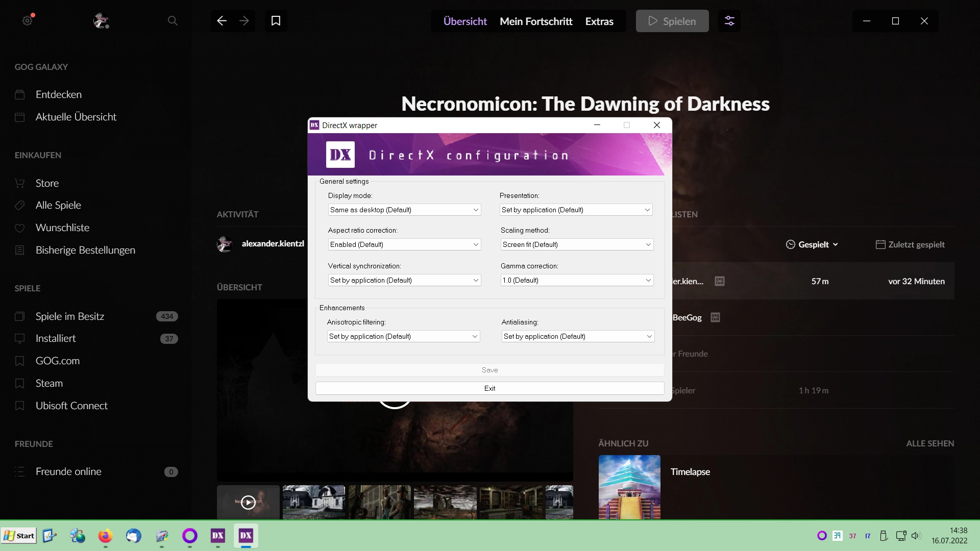Image resolution: width=980 pixels, height=551 pixels.
Task: Click the Timelapse game title
Action: [x=690, y=472]
